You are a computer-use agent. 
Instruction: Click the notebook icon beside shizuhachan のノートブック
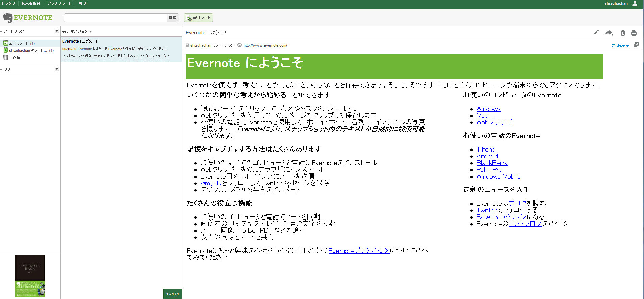(x=187, y=45)
